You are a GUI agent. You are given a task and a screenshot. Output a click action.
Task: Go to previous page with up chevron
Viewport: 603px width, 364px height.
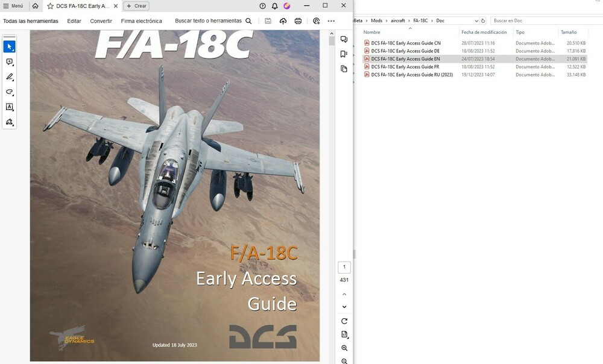[344, 295]
